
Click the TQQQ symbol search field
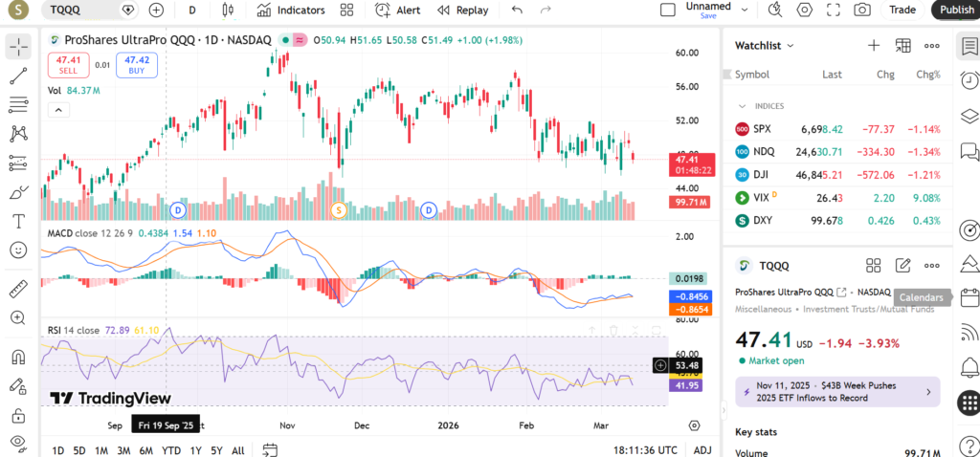point(82,10)
